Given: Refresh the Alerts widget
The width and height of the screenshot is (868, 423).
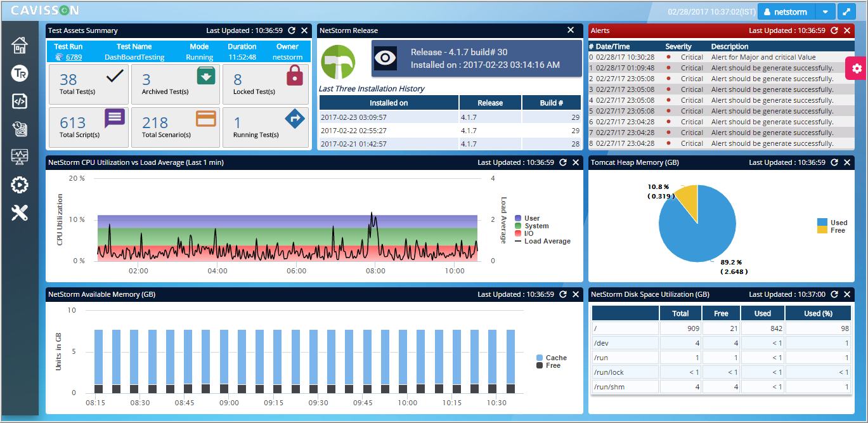Looking at the screenshot, I should [834, 30].
